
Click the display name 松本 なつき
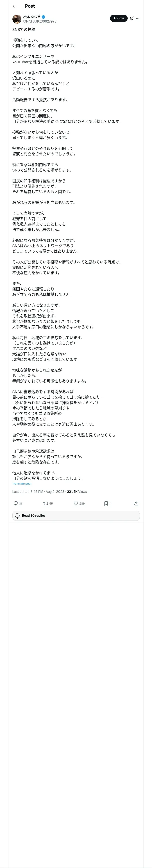(x=32, y=17)
